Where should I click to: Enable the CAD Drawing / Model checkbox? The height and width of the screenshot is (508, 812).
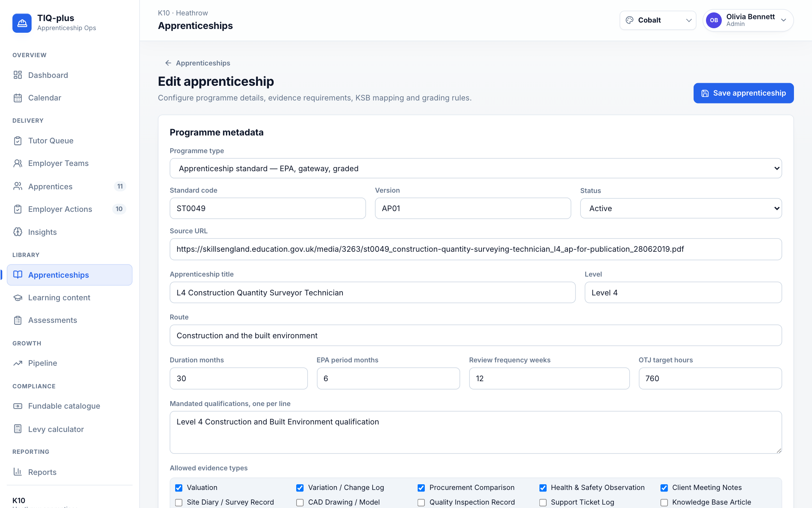(300, 502)
